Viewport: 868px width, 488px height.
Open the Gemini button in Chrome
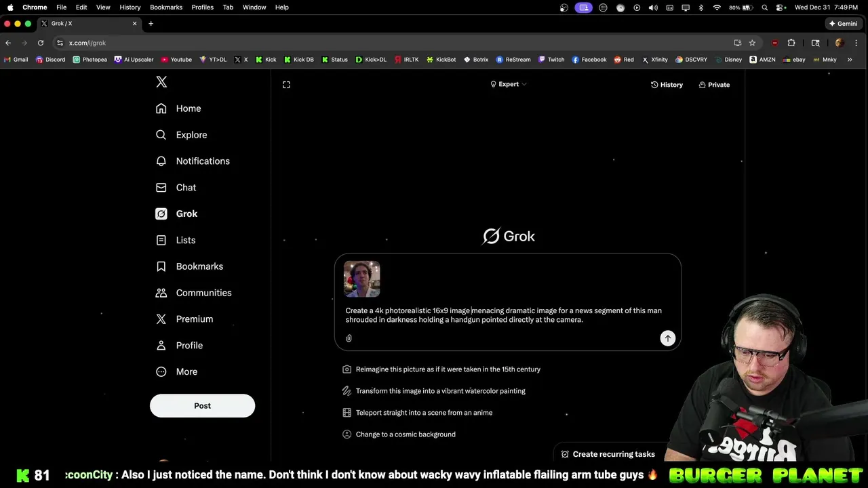843,24
